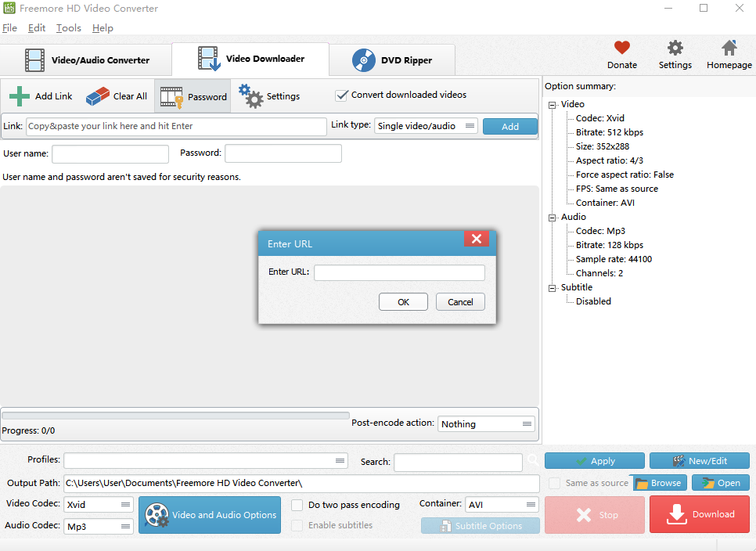Switch to Video/Audio Converter tab
756x551 pixels.
click(x=86, y=60)
